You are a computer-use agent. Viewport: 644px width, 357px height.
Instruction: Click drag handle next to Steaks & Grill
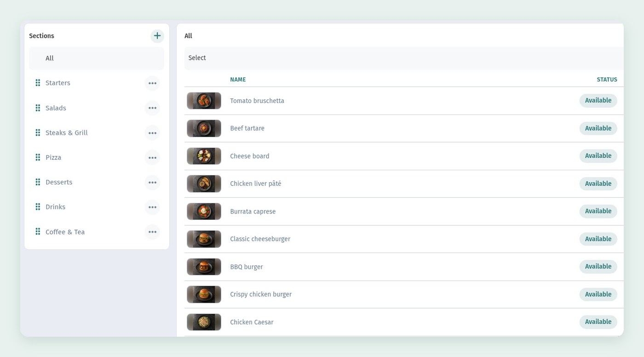click(x=38, y=132)
